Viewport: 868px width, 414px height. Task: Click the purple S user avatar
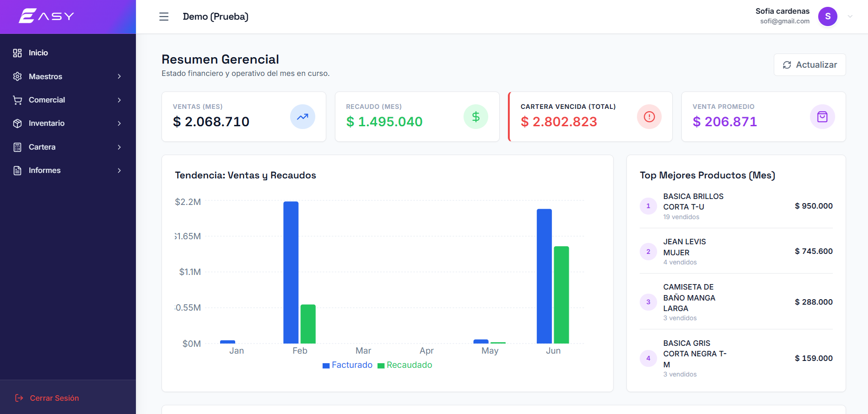point(828,16)
